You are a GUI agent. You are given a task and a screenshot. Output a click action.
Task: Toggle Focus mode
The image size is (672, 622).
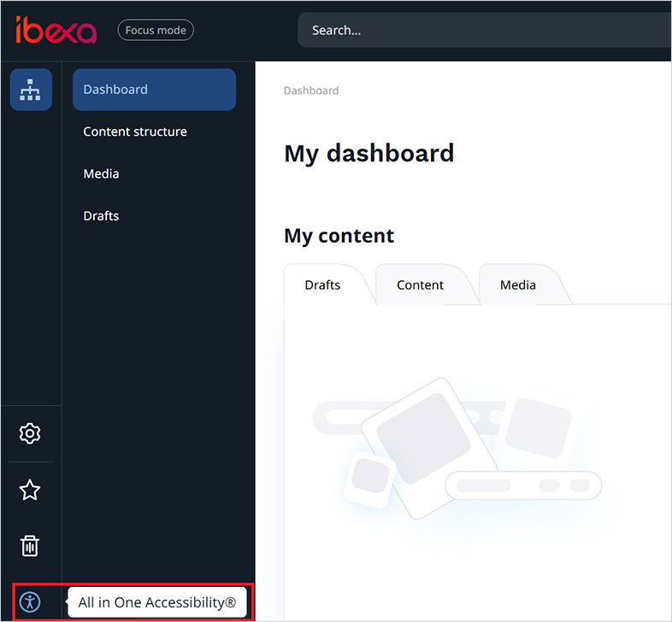click(156, 30)
